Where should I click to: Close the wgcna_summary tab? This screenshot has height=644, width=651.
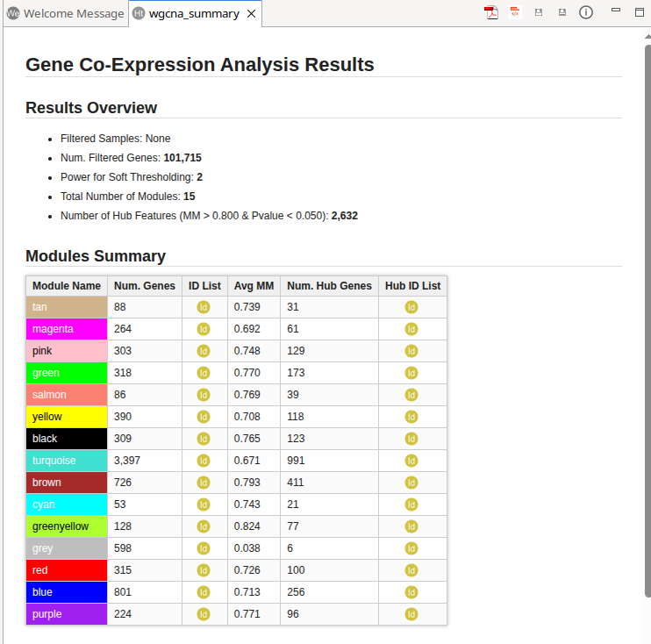(251, 14)
